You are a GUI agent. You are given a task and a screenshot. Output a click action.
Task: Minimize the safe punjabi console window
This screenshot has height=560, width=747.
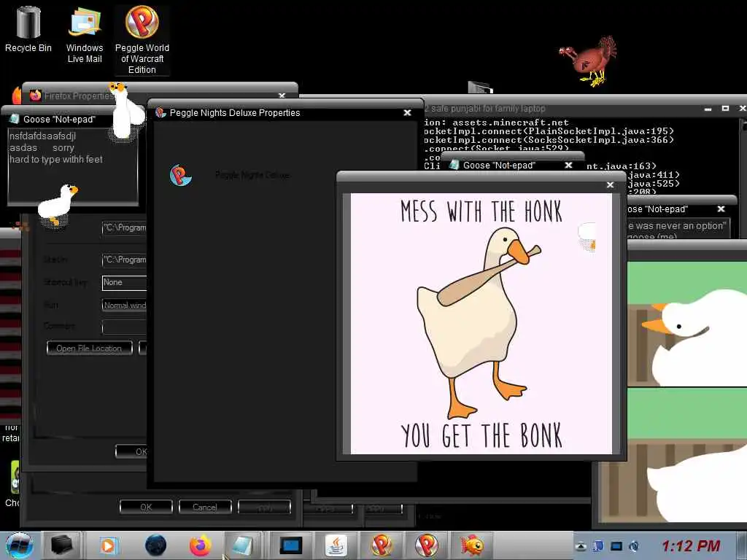[708, 109]
